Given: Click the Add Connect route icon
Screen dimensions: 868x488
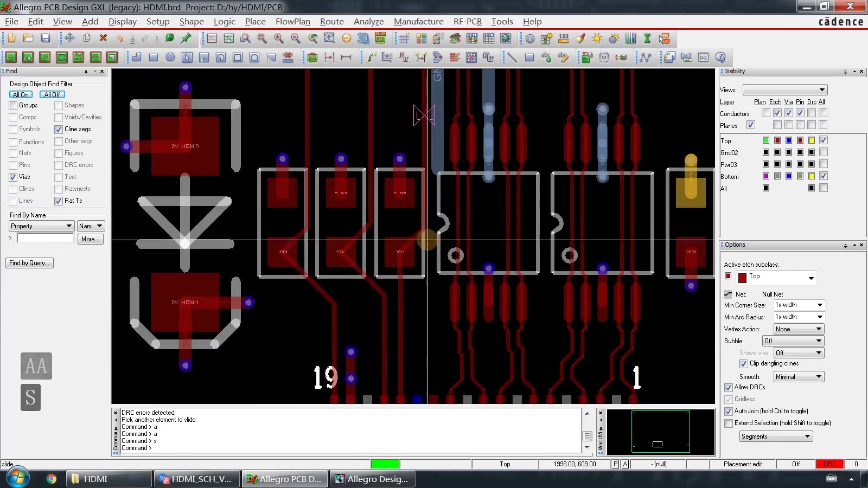Looking at the screenshot, I should click(371, 57).
